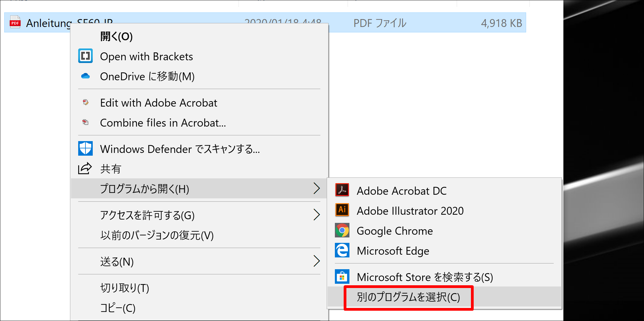The height and width of the screenshot is (321, 644).
Task: Expand the アクセスを許可する(G) submenu arrow
Action: pos(316,215)
